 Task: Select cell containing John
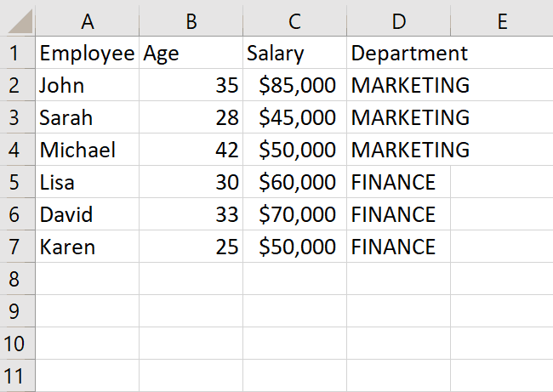coord(88,85)
